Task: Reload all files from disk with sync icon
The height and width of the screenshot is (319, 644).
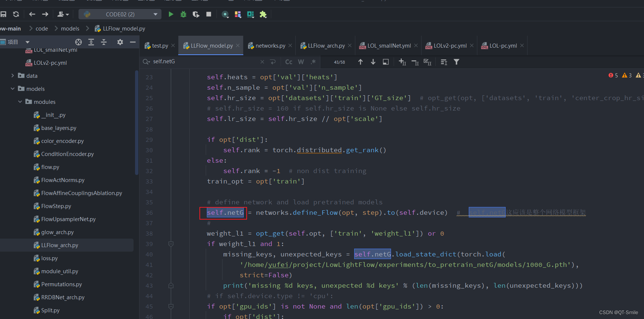Action: pos(16,14)
